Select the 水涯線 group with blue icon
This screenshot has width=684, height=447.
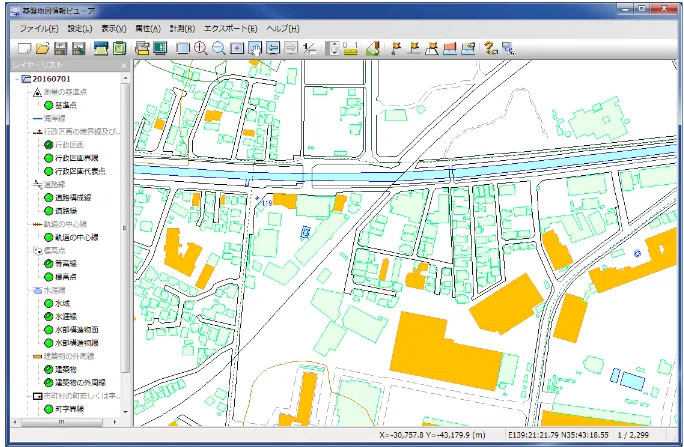pyautogui.click(x=55, y=290)
